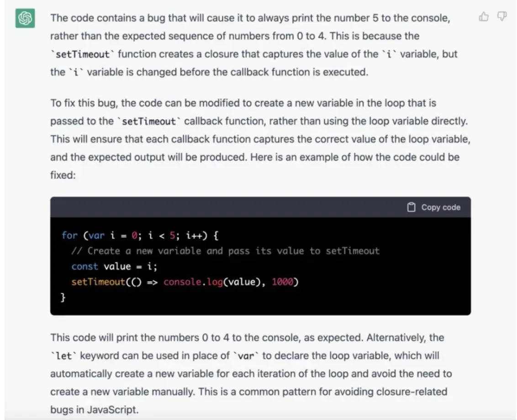Image resolution: width=517 pixels, height=420 pixels.
Task: Click the 1000 delay number in code
Action: (282, 282)
